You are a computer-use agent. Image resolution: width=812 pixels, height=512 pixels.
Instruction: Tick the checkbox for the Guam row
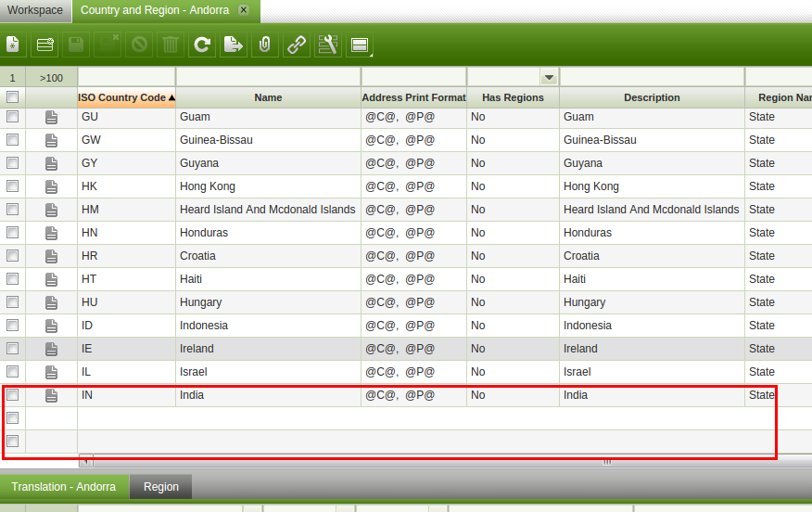click(13, 117)
